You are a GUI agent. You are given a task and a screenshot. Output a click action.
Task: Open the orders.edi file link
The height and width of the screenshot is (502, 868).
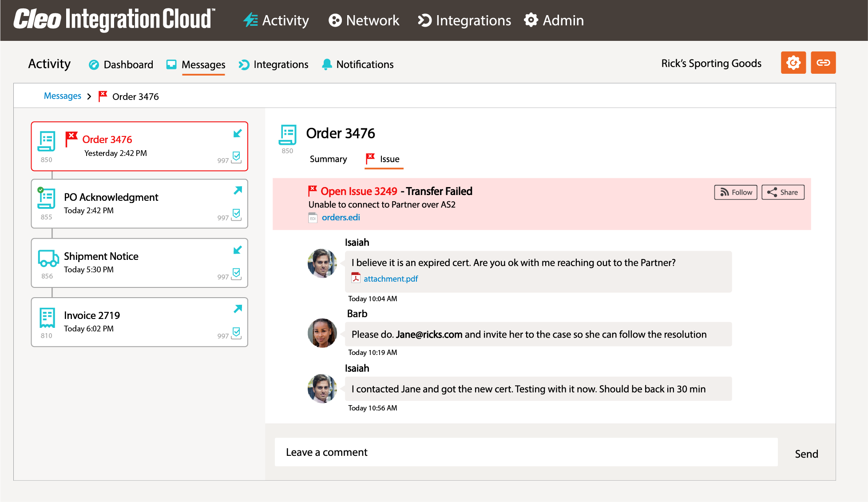coord(341,217)
